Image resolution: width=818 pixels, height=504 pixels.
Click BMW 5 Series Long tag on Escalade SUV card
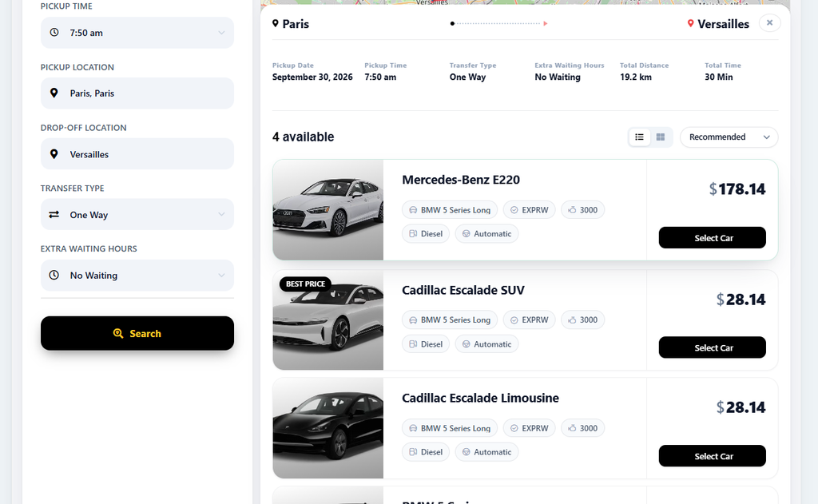450,319
